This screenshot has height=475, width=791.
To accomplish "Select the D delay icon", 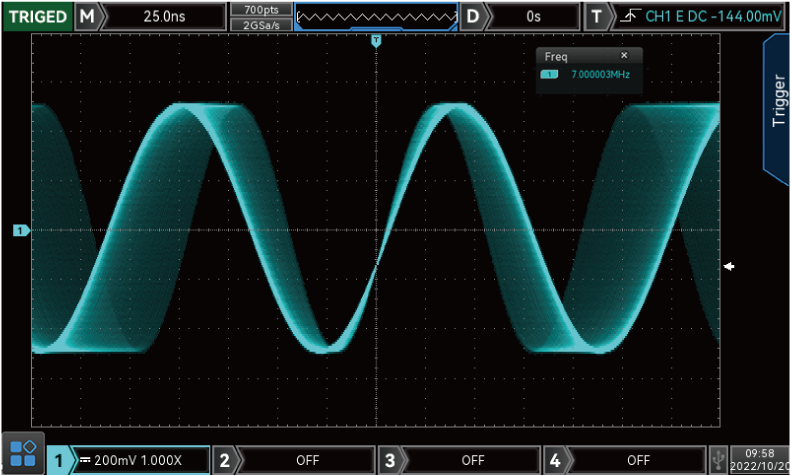I will [x=473, y=17].
